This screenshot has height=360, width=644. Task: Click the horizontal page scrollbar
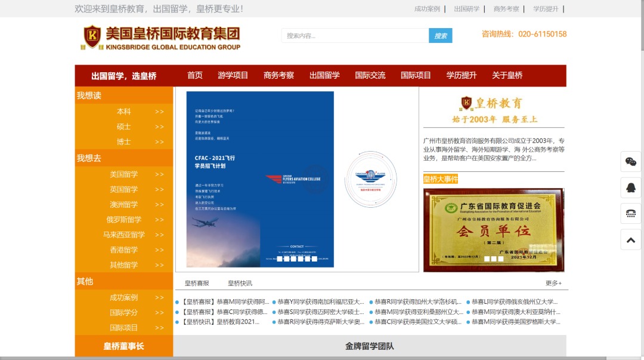tap(303, 358)
